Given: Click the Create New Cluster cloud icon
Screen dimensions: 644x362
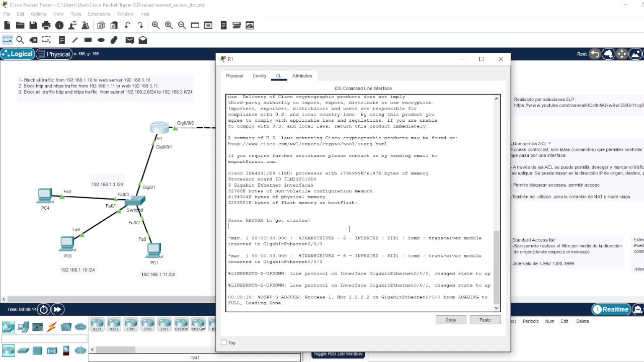Looking at the screenshot, I should point(608,54).
